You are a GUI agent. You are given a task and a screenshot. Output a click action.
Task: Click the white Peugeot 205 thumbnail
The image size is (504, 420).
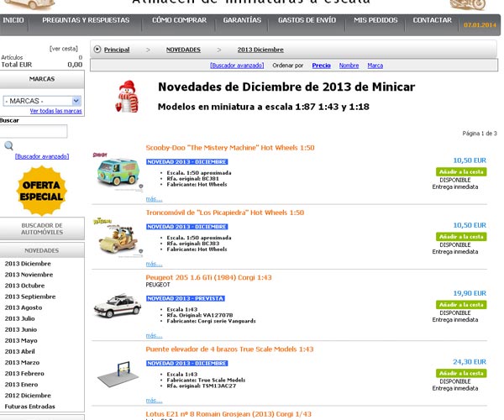(118, 306)
